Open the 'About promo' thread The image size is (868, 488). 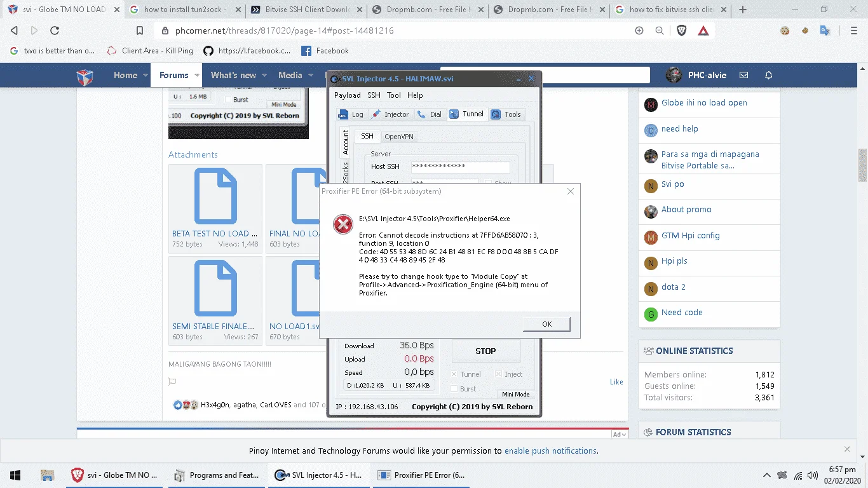pyautogui.click(x=686, y=210)
